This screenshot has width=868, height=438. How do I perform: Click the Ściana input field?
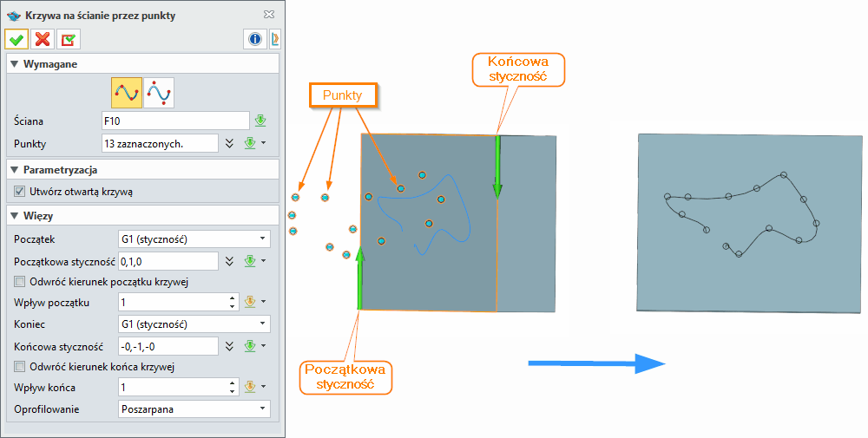point(174,121)
